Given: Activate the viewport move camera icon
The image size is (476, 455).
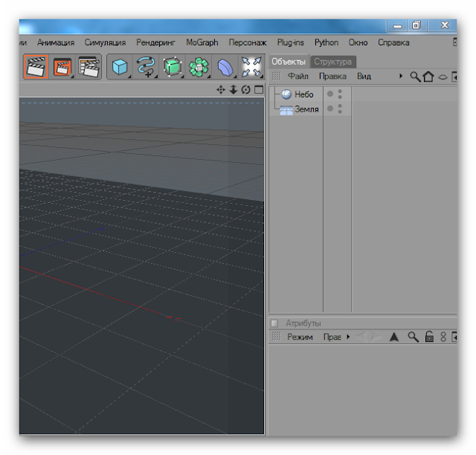Looking at the screenshot, I should (x=221, y=90).
